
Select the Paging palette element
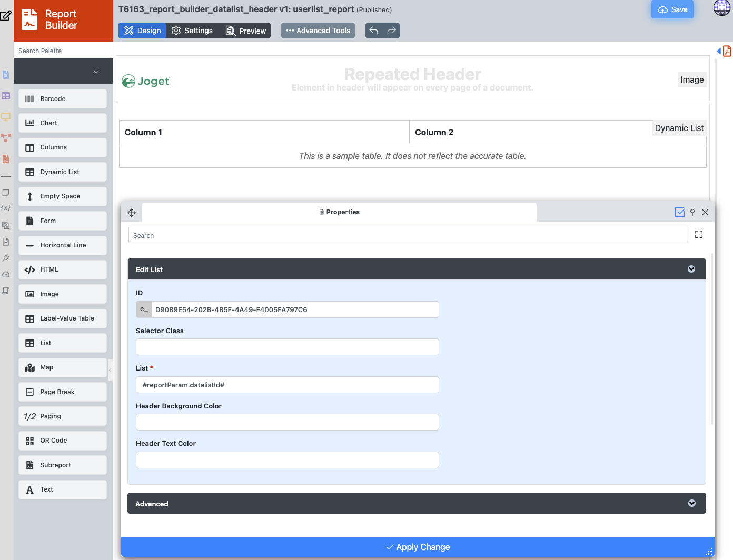[x=63, y=416]
